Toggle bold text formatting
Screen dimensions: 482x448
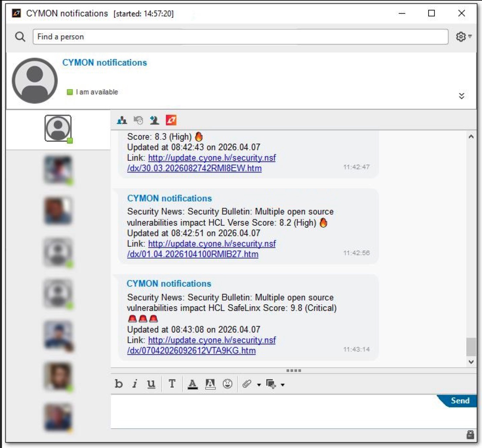click(119, 384)
